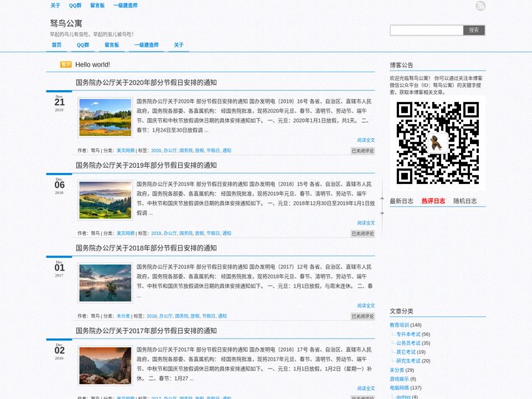Click the 文章分类 sidebar heading

click(x=401, y=311)
